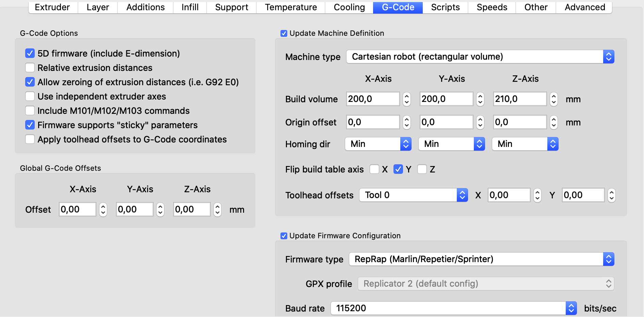644x317 pixels.
Task: Click the Global Offset X-Axis field
Action: (77, 210)
